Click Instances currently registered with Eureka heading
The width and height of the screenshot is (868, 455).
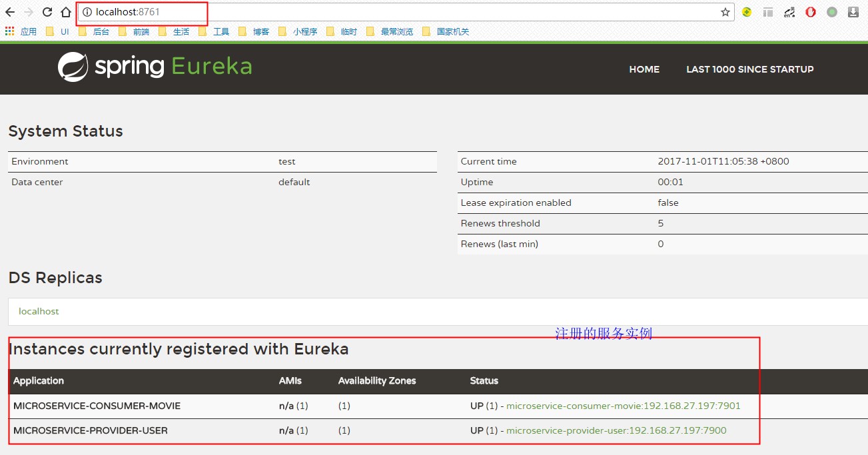click(x=179, y=349)
